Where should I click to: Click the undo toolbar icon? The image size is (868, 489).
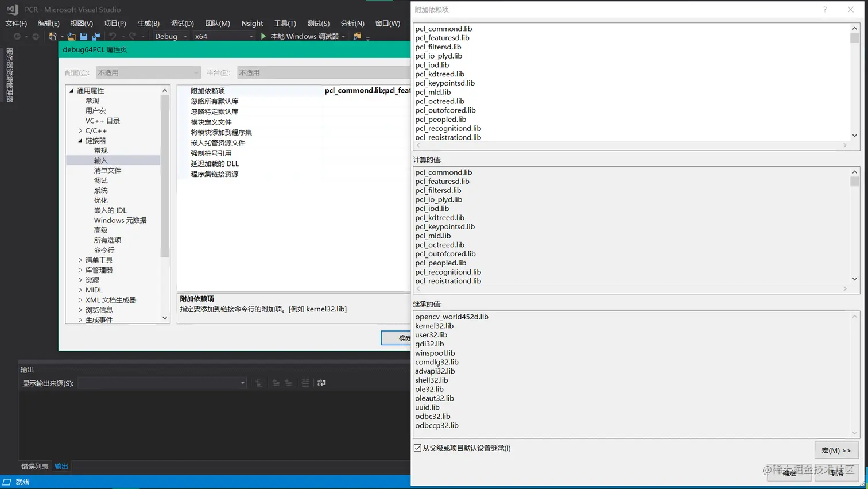pos(113,36)
